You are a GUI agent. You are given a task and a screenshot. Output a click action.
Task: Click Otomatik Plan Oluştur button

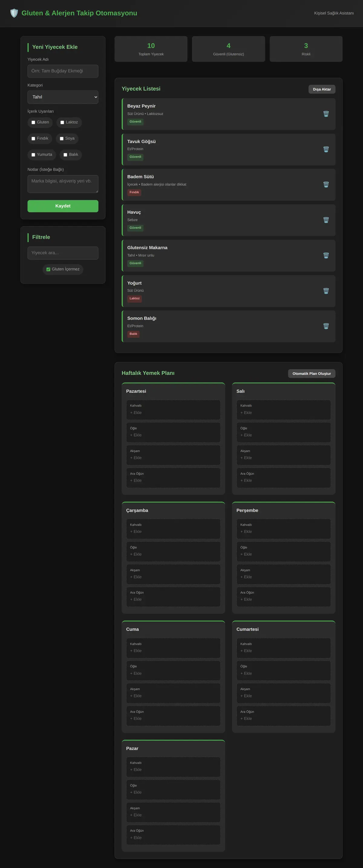click(312, 374)
